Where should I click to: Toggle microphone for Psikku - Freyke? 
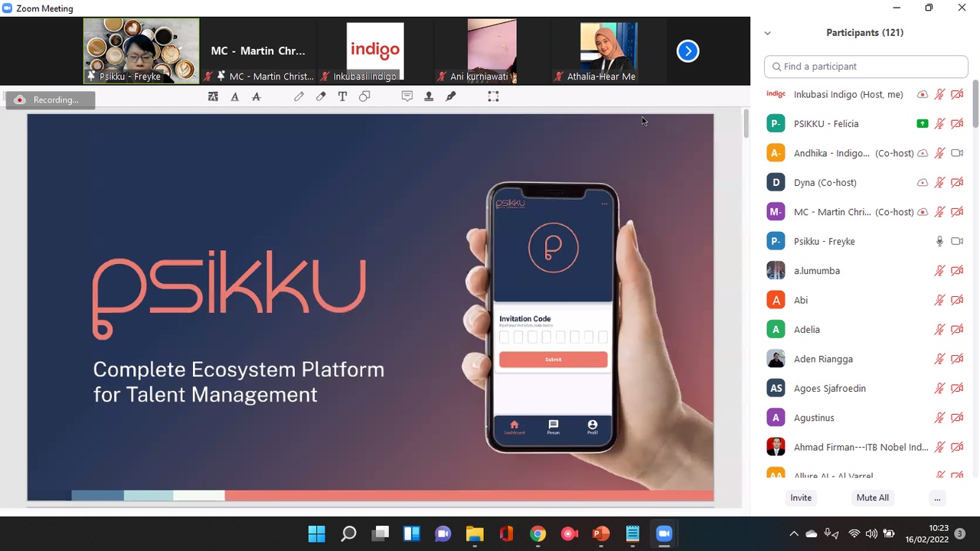click(x=939, y=241)
